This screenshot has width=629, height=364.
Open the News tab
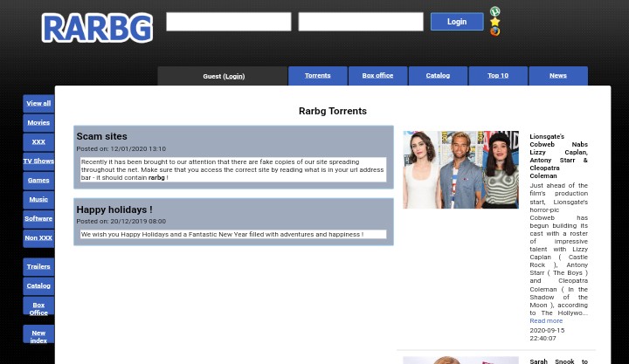tap(558, 76)
